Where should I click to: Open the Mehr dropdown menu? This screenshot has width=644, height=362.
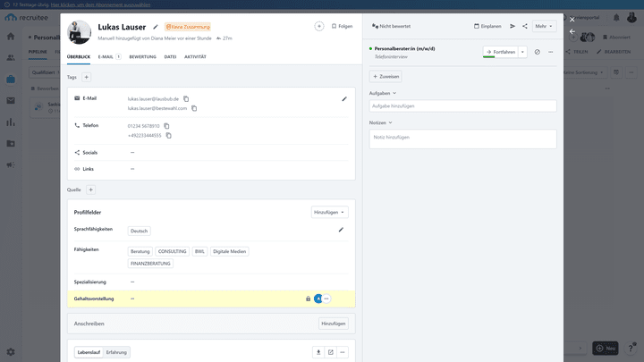click(x=544, y=27)
